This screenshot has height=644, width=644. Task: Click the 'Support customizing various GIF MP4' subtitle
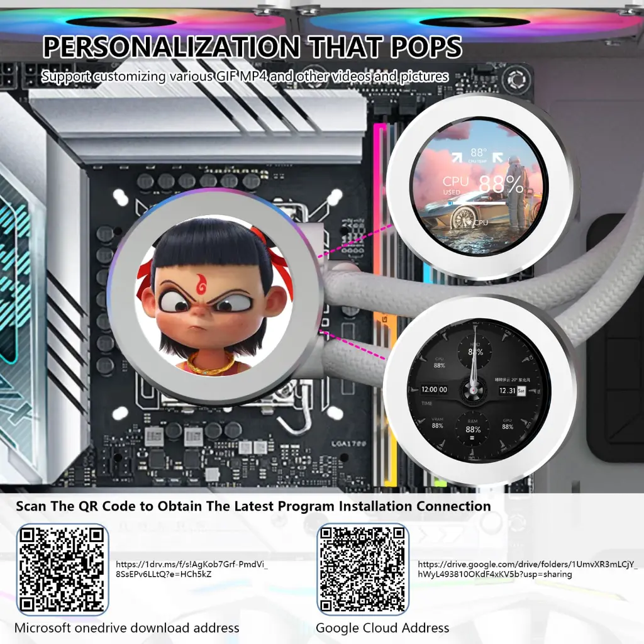[245, 76]
